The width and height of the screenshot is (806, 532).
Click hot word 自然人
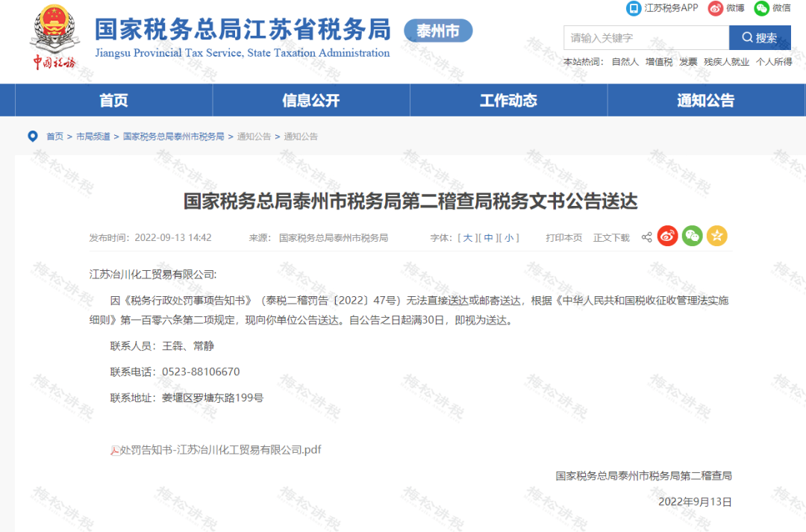click(625, 62)
